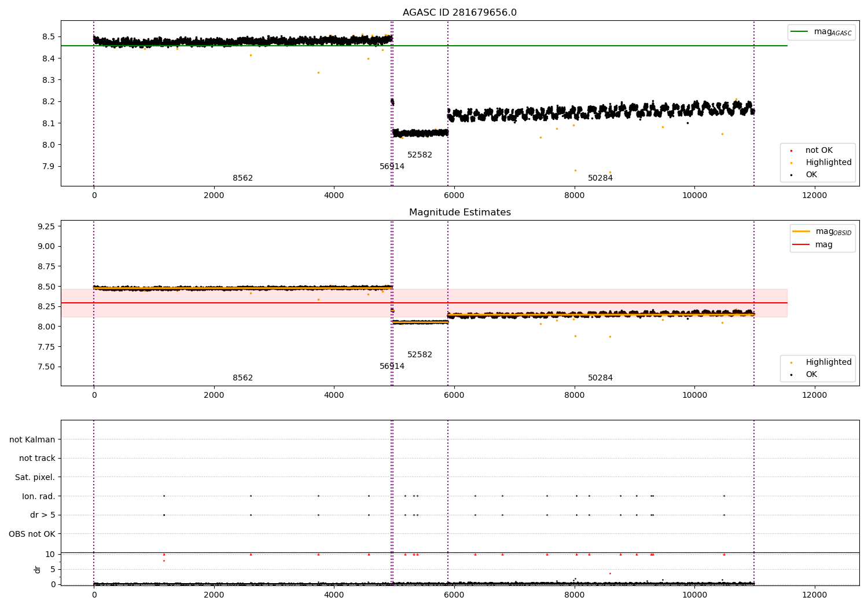868x608 pixels.
Task: Click the 'dr' y-axis label at bottom
Action: point(38,569)
